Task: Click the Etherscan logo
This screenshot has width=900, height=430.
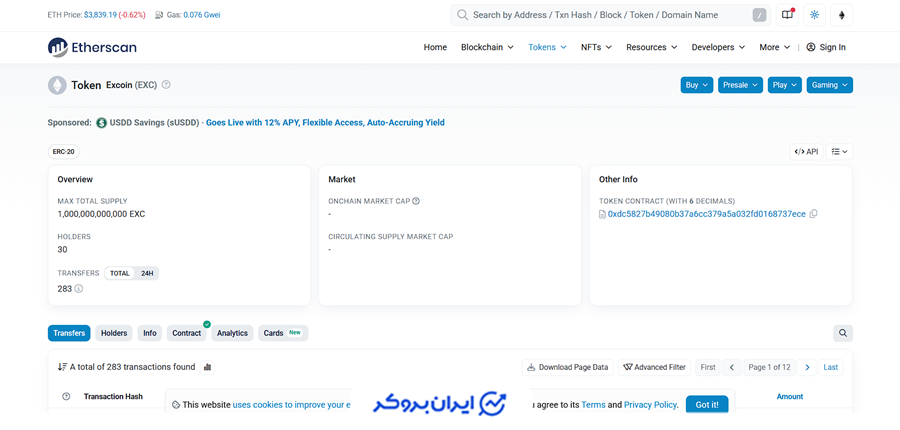Action: coord(92,47)
